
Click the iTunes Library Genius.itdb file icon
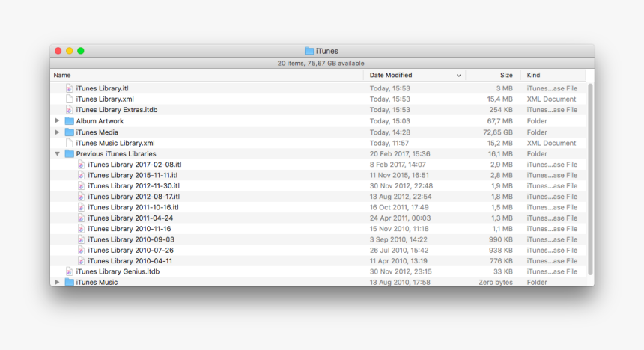click(x=70, y=271)
